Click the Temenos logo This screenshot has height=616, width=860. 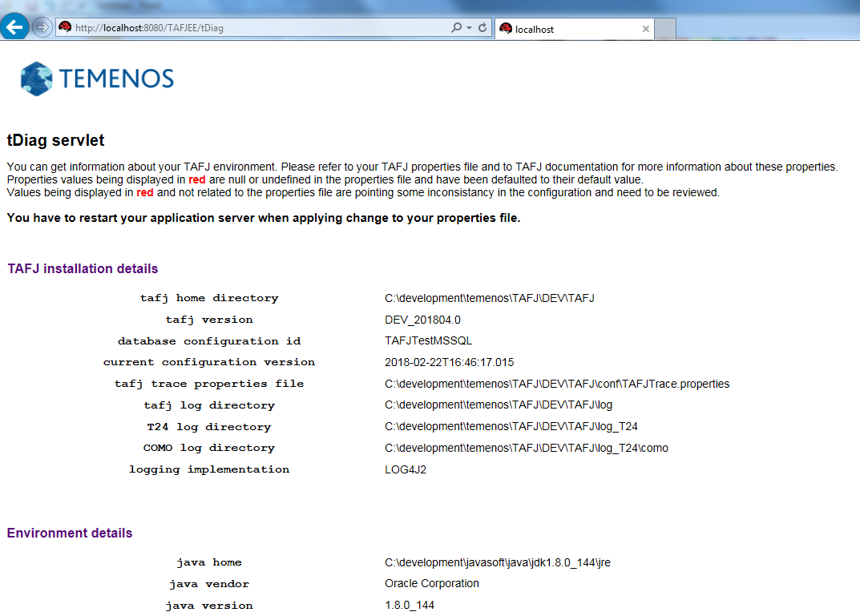point(97,79)
